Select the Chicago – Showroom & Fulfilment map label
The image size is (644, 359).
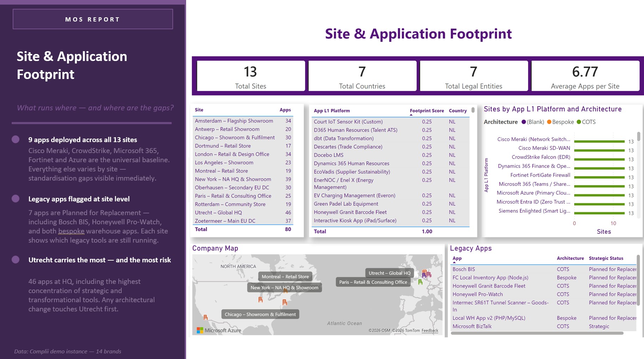[260, 314]
